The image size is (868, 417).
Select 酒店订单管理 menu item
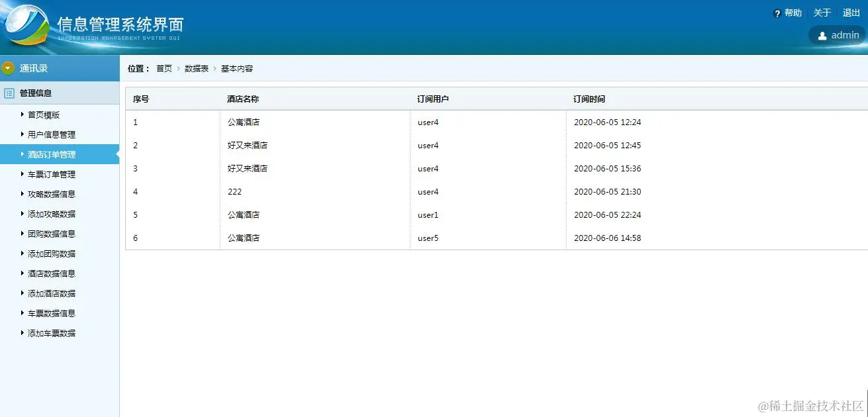(x=60, y=154)
